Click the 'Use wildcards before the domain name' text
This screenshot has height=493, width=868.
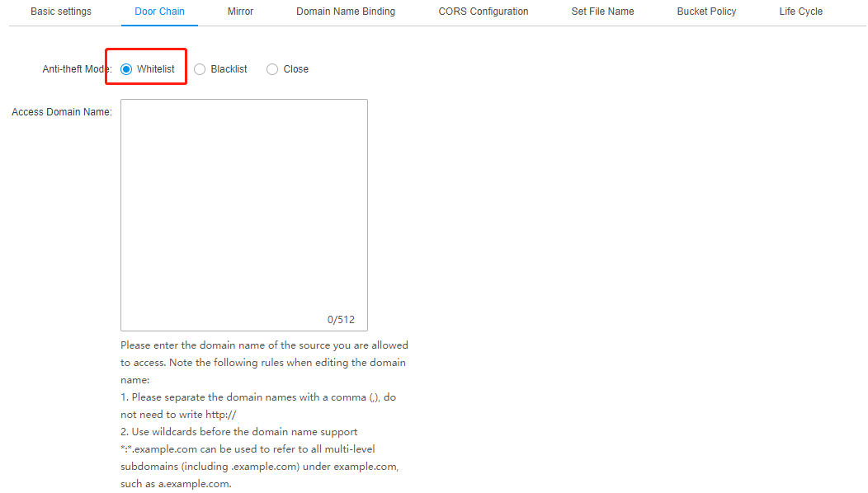239,432
